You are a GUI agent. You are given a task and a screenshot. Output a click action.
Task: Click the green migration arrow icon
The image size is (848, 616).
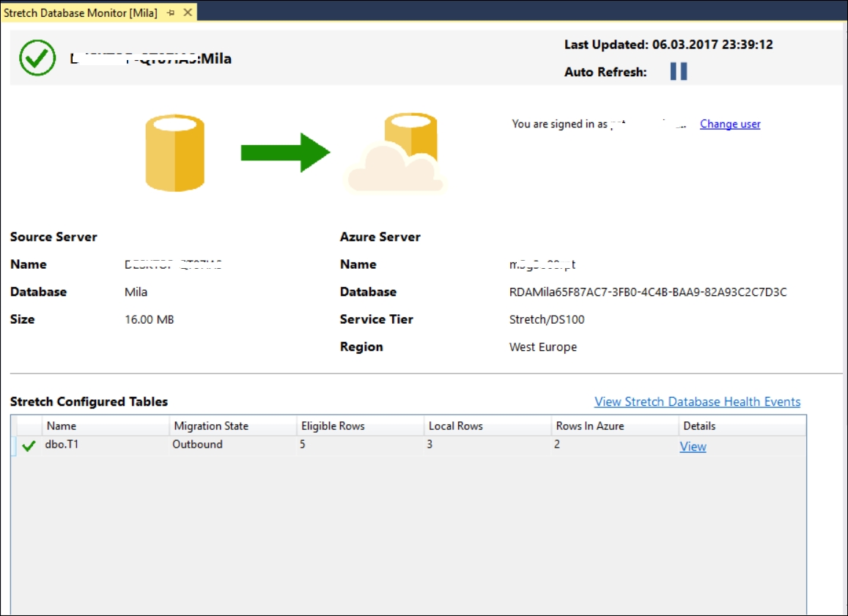[x=285, y=152]
